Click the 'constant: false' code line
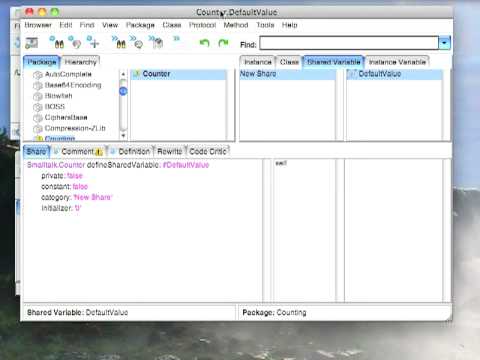 [64, 186]
